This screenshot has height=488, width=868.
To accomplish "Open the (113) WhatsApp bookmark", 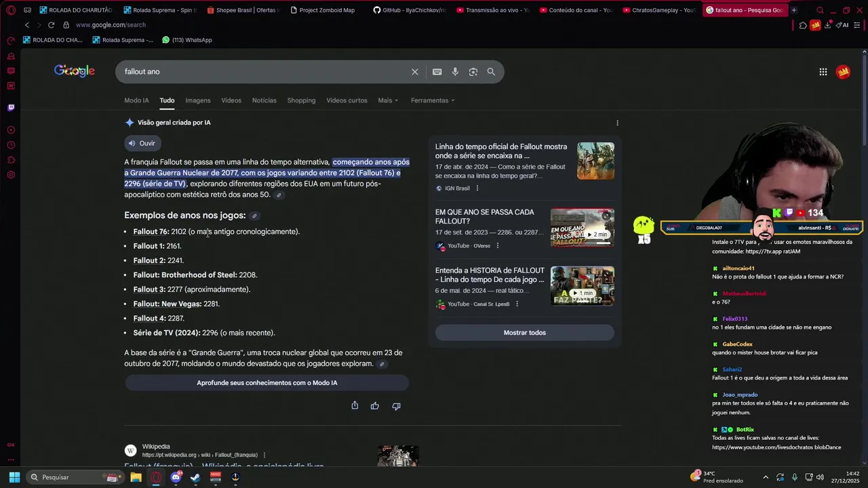I will click(187, 40).
